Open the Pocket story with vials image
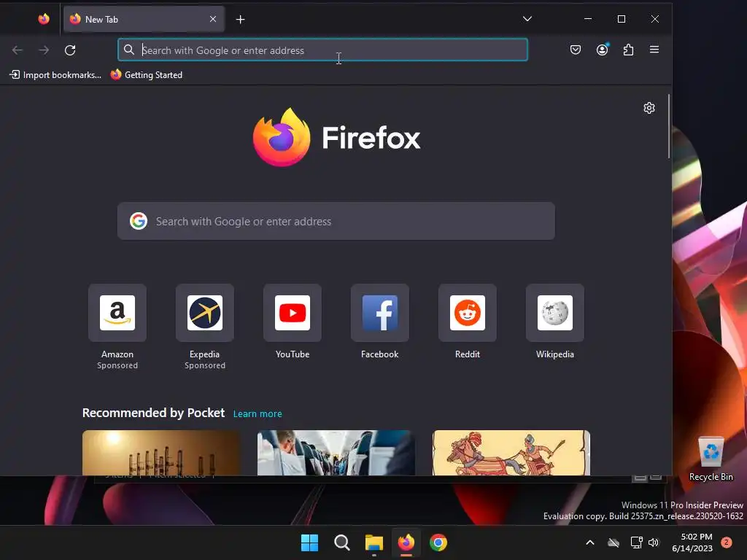Viewport: 747px width, 560px height. pos(161,452)
